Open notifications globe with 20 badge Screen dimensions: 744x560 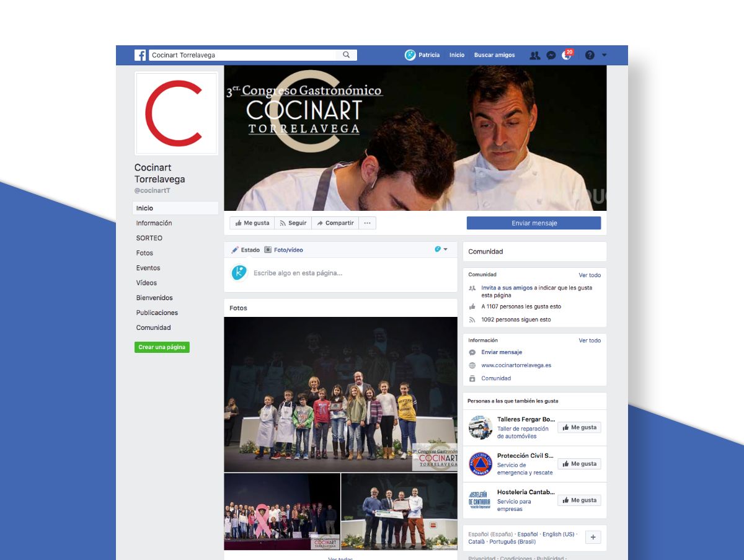click(567, 55)
